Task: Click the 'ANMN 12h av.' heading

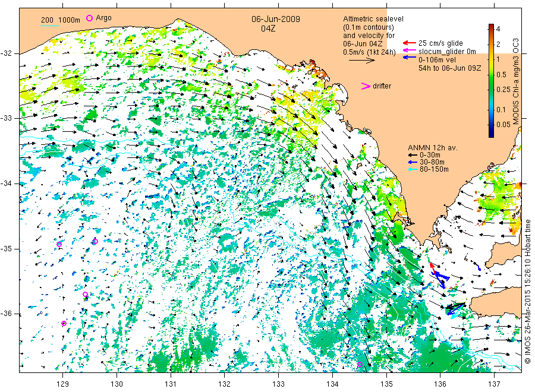Action: pyautogui.click(x=433, y=148)
